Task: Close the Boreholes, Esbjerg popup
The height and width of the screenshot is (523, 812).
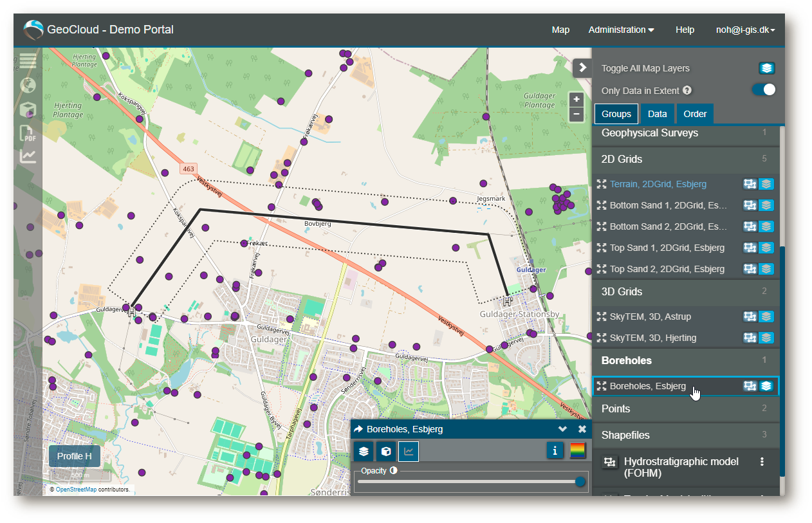Action: tap(582, 429)
